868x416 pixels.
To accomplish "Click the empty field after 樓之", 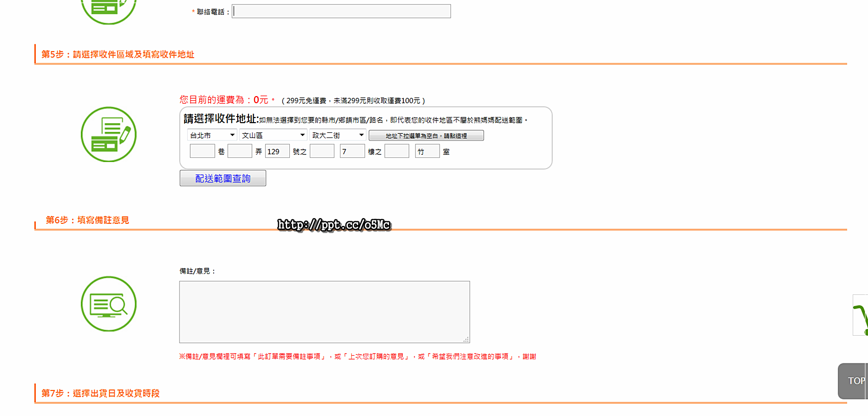I will (x=397, y=151).
